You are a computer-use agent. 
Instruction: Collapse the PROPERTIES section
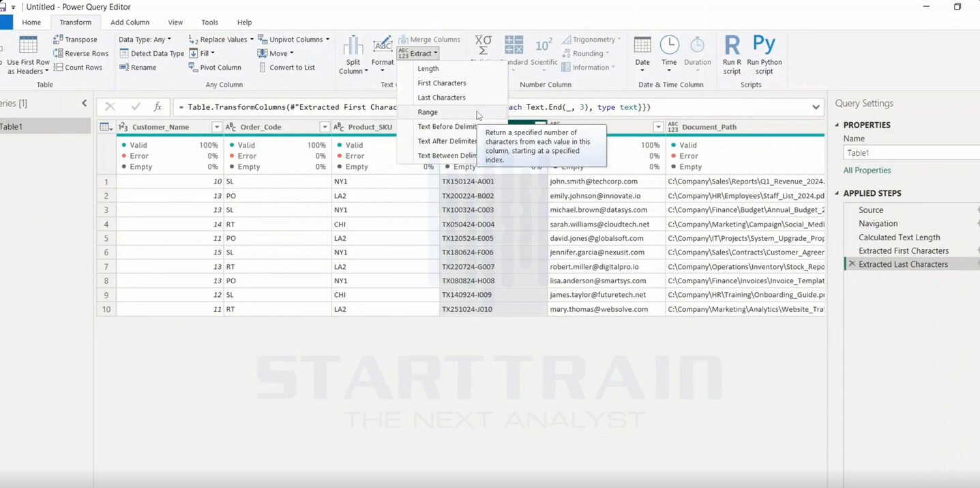pos(837,125)
